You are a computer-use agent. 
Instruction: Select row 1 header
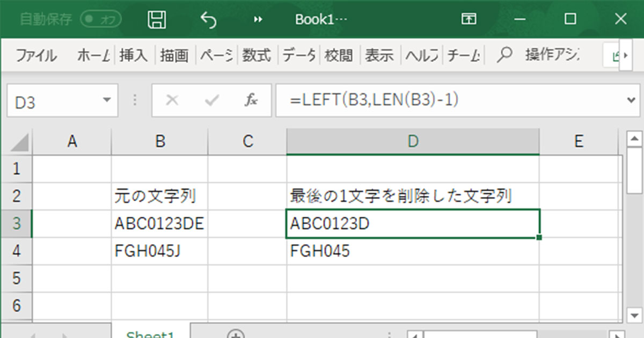tap(16, 169)
